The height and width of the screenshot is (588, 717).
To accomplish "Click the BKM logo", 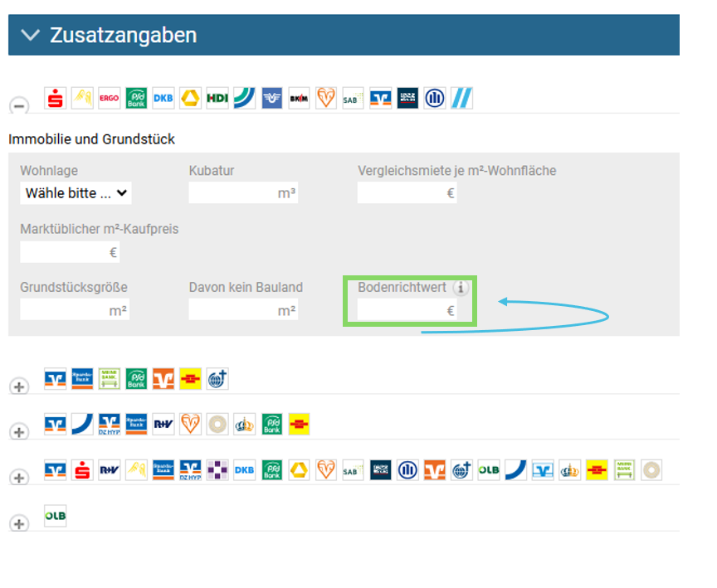I will [299, 98].
